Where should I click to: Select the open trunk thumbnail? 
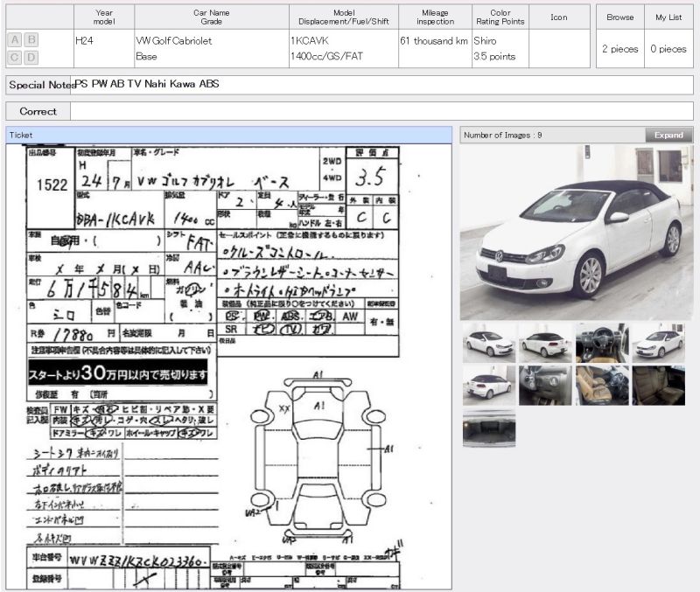(x=489, y=428)
